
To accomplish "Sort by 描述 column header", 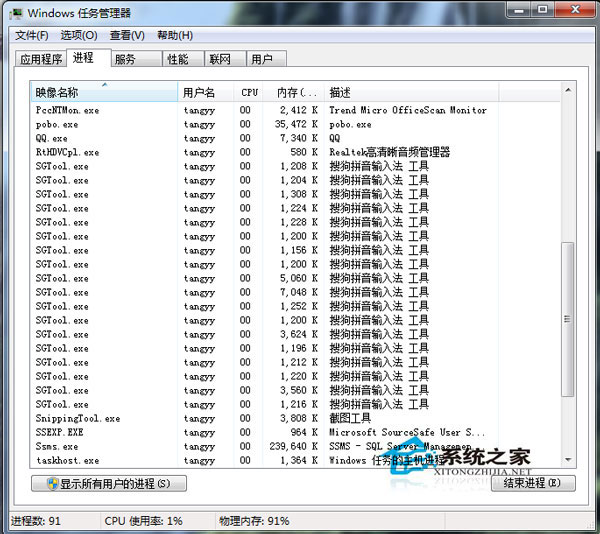I will point(412,92).
